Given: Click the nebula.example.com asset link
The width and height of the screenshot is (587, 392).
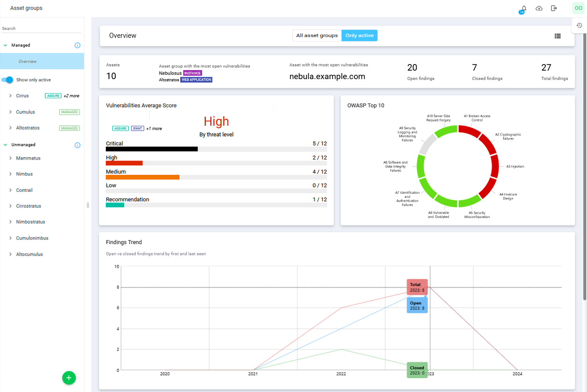Looking at the screenshot, I should pyautogui.click(x=327, y=76).
